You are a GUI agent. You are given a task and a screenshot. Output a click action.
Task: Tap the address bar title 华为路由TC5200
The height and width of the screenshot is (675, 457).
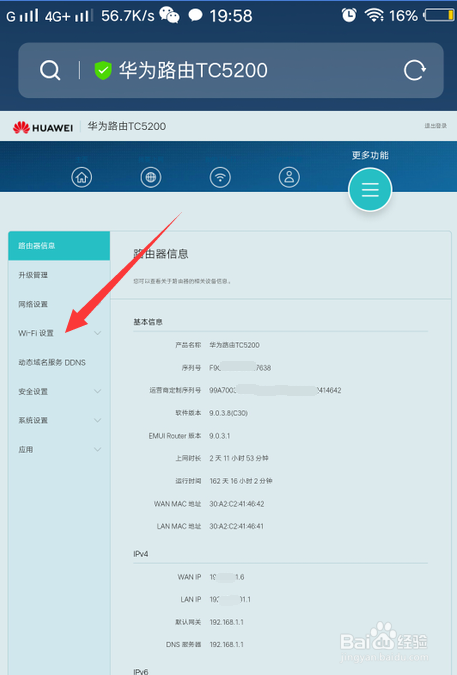point(193,70)
